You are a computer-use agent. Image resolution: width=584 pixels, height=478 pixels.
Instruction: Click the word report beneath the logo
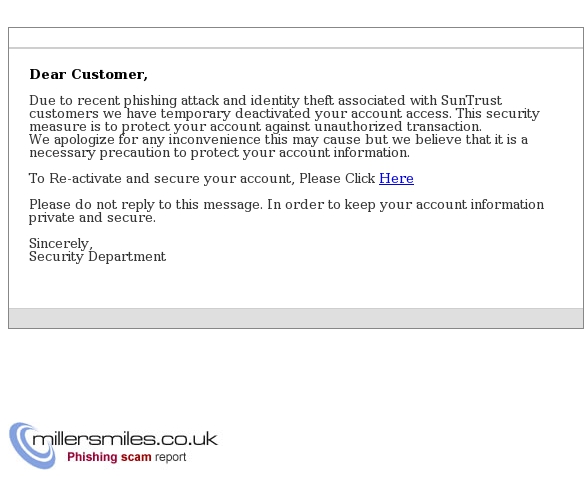(170, 458)
